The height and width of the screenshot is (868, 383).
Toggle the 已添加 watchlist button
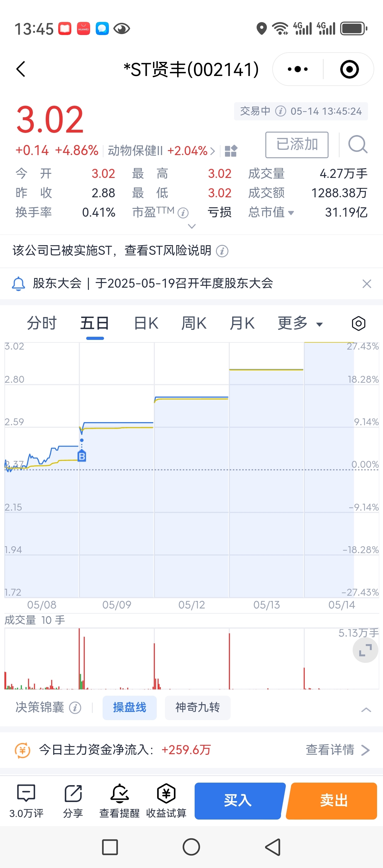tap(297, 145)
